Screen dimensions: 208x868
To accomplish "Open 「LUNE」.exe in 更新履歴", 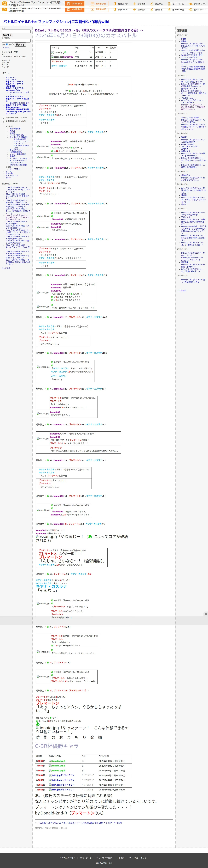I will tap(187, 98).
